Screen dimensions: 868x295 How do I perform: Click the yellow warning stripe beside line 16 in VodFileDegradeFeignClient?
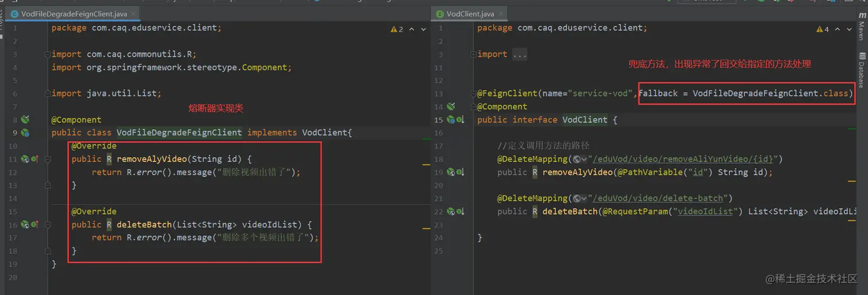[426, 229]
